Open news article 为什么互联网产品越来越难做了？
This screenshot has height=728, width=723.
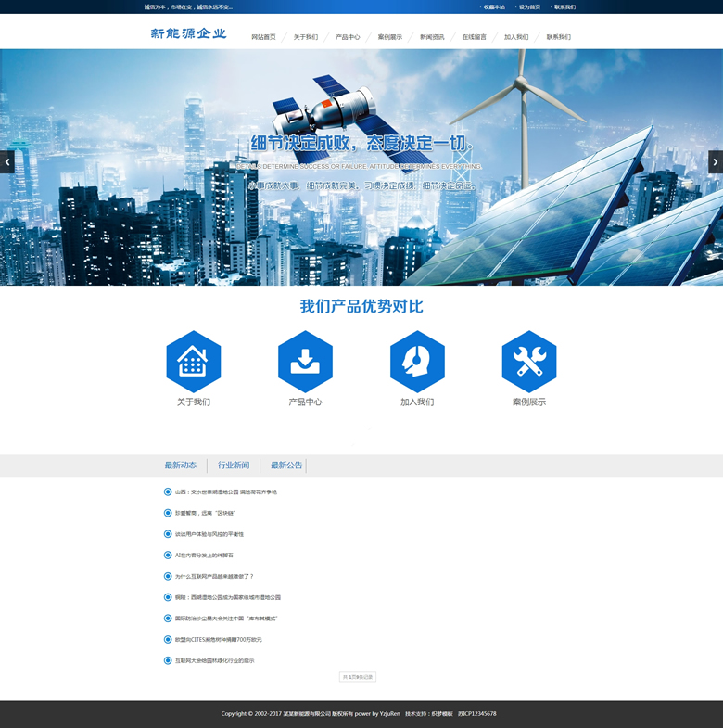pos(214,577)
